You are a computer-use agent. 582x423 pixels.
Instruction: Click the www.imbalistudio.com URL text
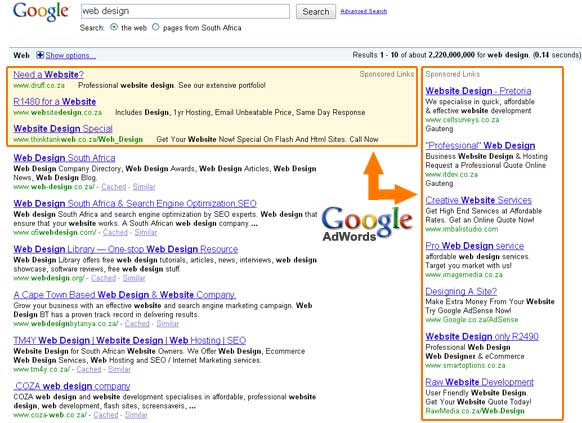(x=462, y=229)
